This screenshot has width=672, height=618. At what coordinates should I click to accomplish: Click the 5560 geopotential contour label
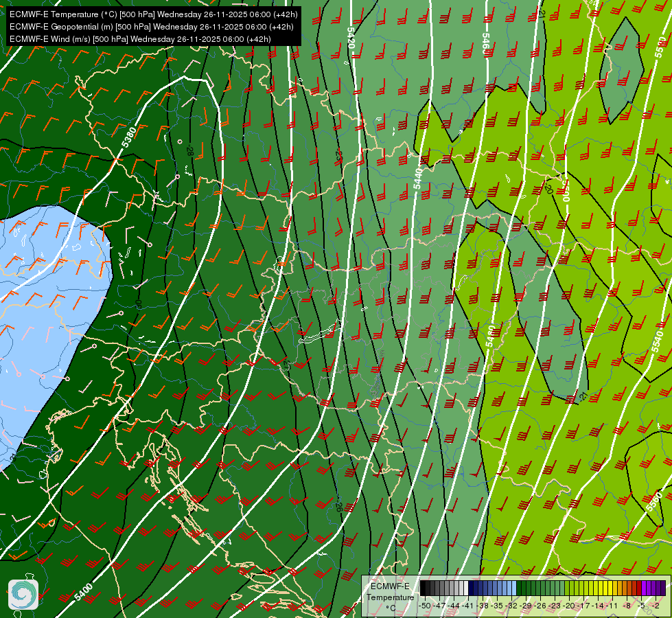[x=654, y=502]
